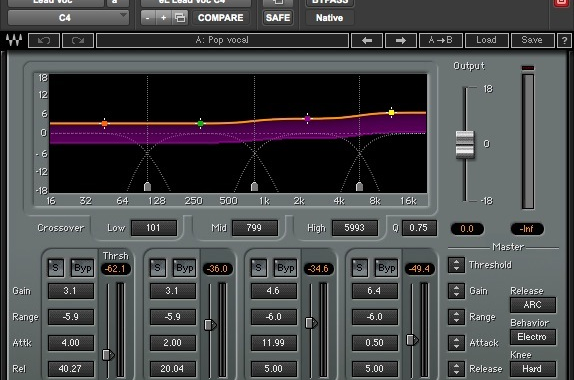Click the first band's threshold slider handle
This screenshot has height=380, width=574.
(x=108, y=355)
